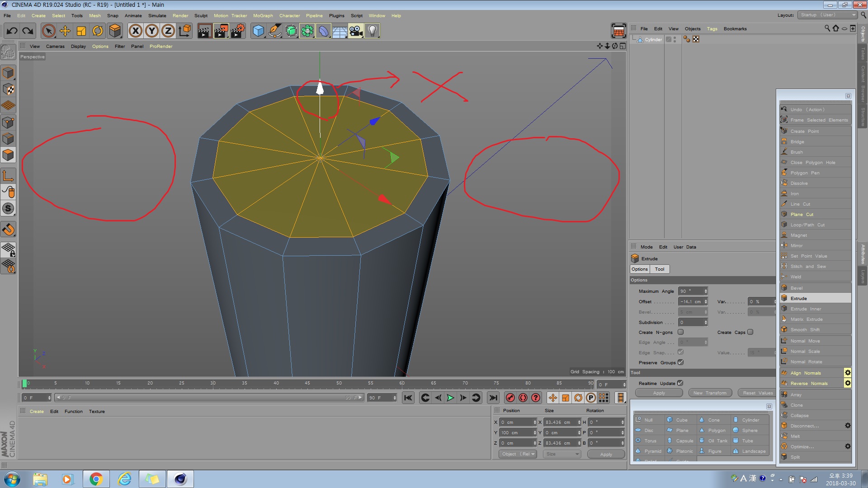Click the Cylinder object in primitive list

point(750,420)
